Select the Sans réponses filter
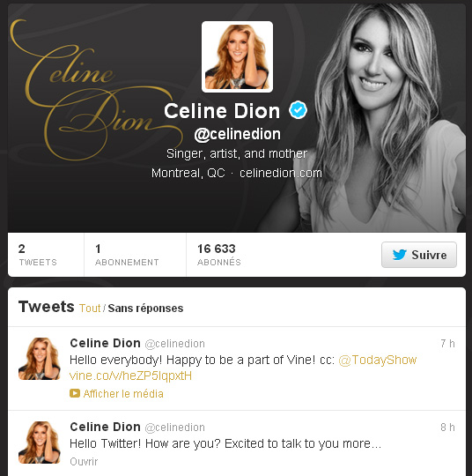 (145, 309)
